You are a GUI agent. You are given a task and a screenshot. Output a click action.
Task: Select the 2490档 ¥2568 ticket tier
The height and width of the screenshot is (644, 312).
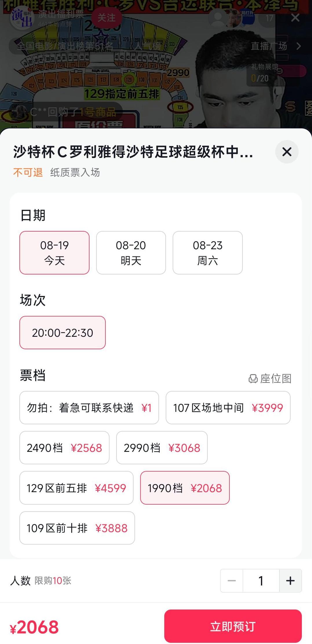tap(64, 448)
